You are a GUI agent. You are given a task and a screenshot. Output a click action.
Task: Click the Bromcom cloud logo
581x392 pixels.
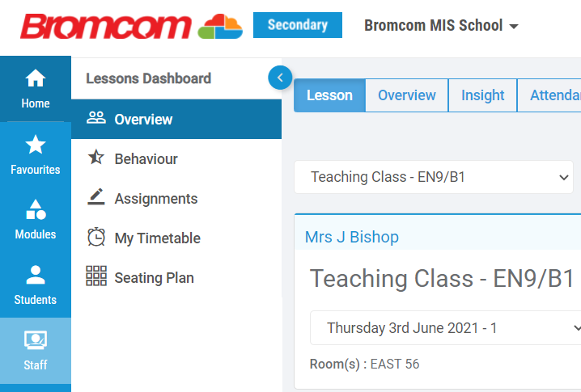pyautogui.click(x=220, y=27)
